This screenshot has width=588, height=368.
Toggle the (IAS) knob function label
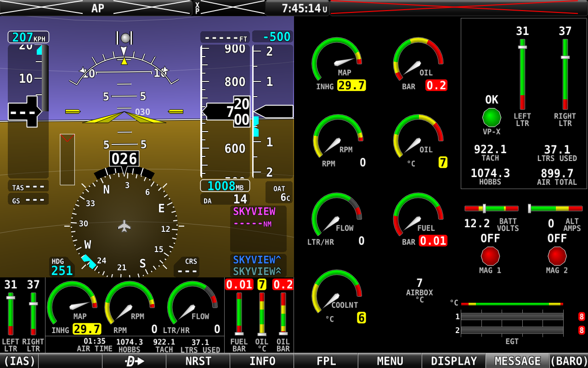[x=19, y=361]
